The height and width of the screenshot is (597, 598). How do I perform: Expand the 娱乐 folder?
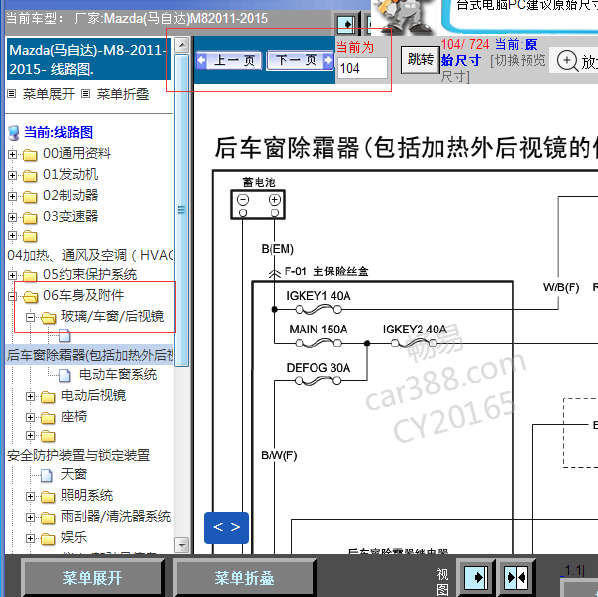click(31, 538)
